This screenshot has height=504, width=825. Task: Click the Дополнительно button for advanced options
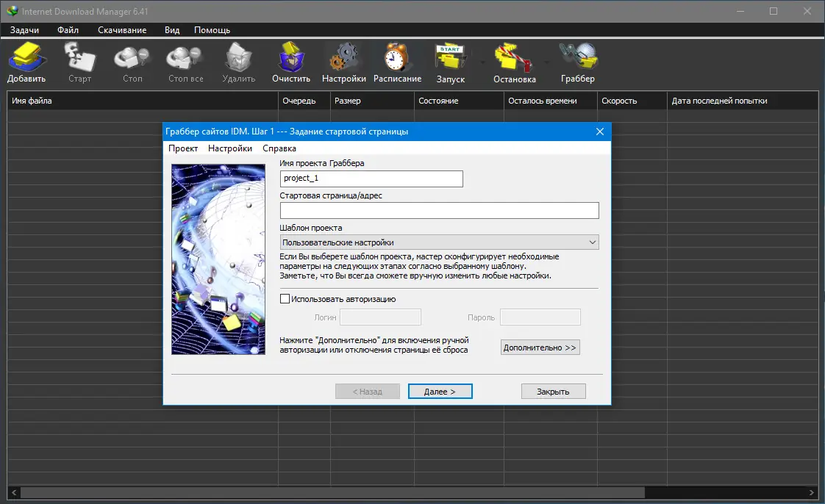(540, 347)
